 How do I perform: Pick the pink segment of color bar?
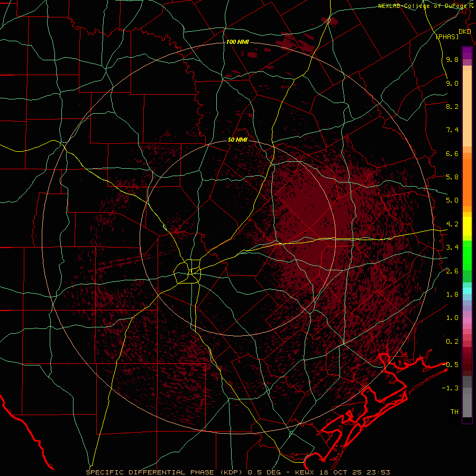tap(467, 321)
